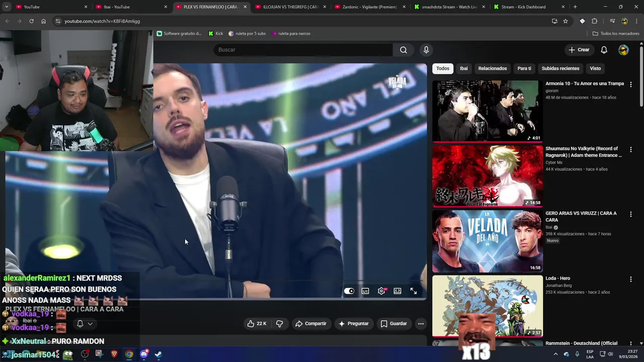Reload the page with the browser refresh icon

click(31, 21)
